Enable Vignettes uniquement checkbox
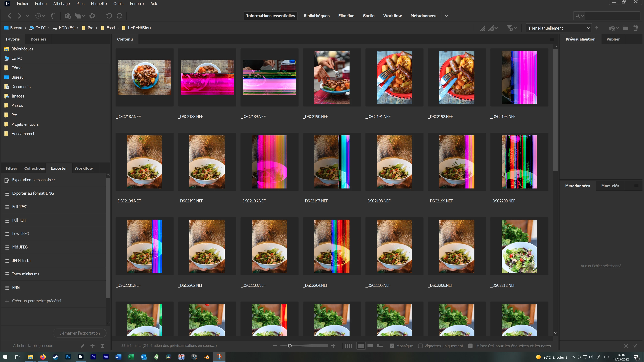Image resolution: width=644 pixels, height=362 pixels. click(420, 346)
